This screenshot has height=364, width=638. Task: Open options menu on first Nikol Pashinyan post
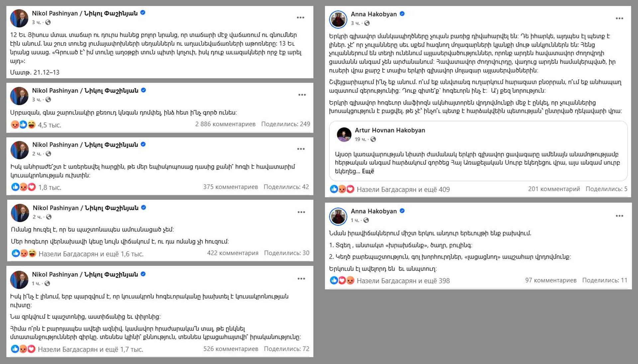coord(300,18)
